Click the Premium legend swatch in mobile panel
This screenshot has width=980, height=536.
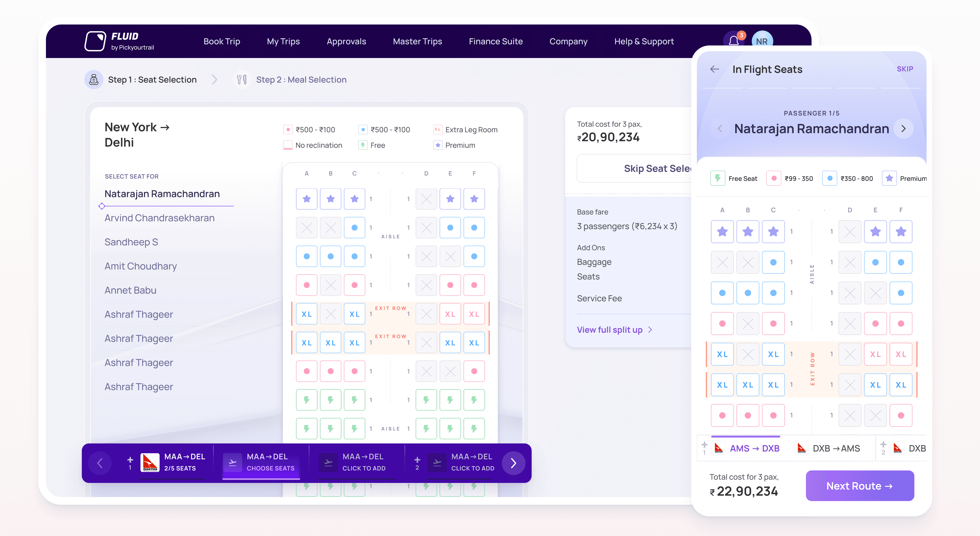(x=889, y=178)
